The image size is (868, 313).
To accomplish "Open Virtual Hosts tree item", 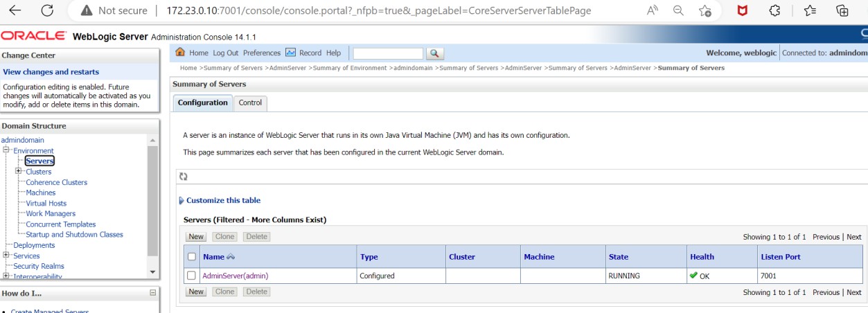I will [x=46, y=203].
